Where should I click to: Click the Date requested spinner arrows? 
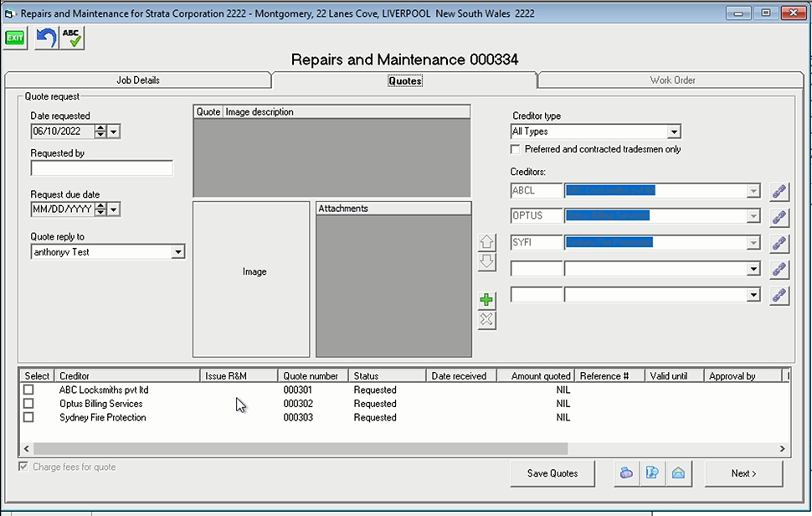pyautogui.click(x=100, y=132)
